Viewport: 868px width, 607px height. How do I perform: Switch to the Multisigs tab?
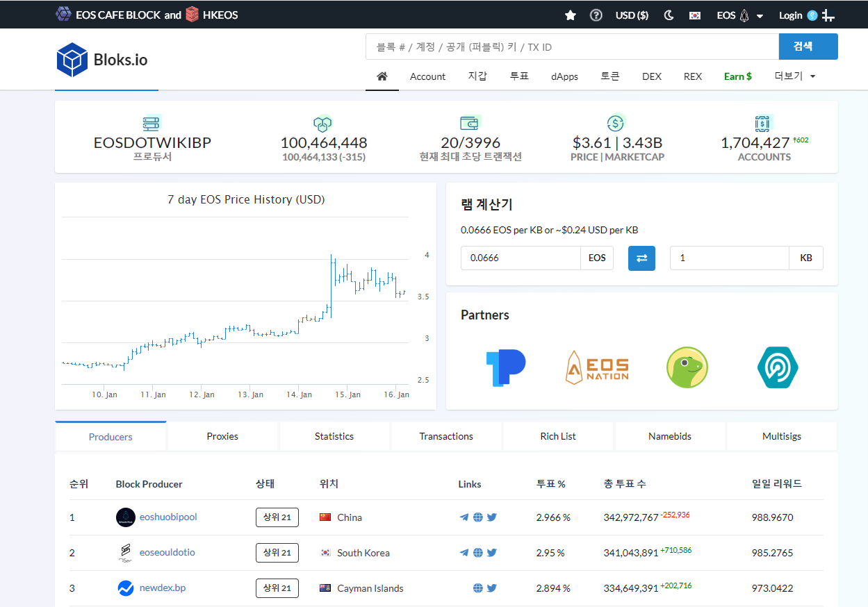coord(782,436)
